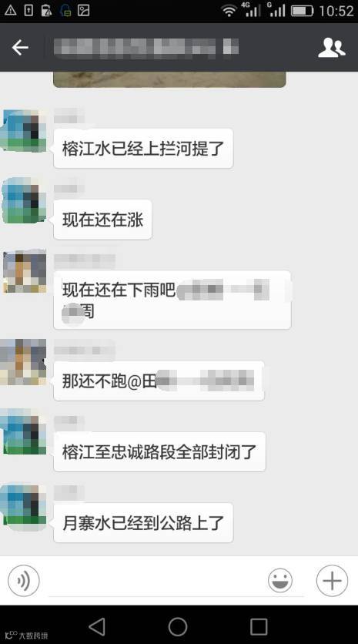Select message 月寨水已经到公路上了
358x644 pixels.
pyautogui.click(x=143, y=523)
